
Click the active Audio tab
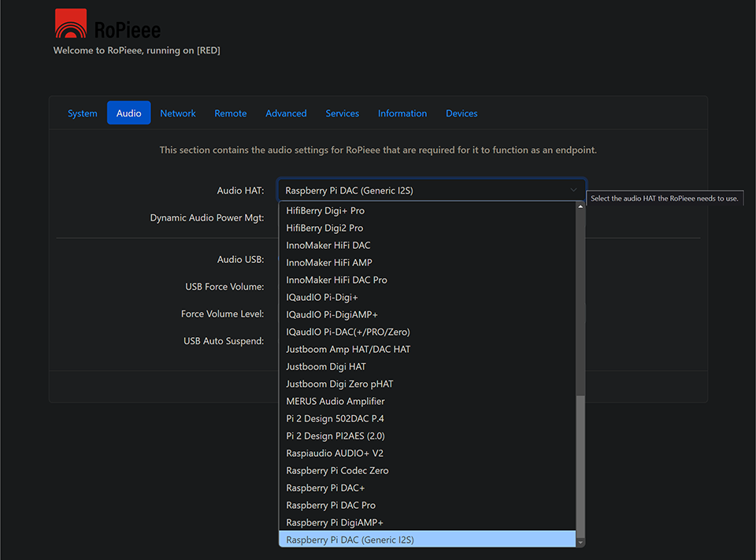point(128,113)
